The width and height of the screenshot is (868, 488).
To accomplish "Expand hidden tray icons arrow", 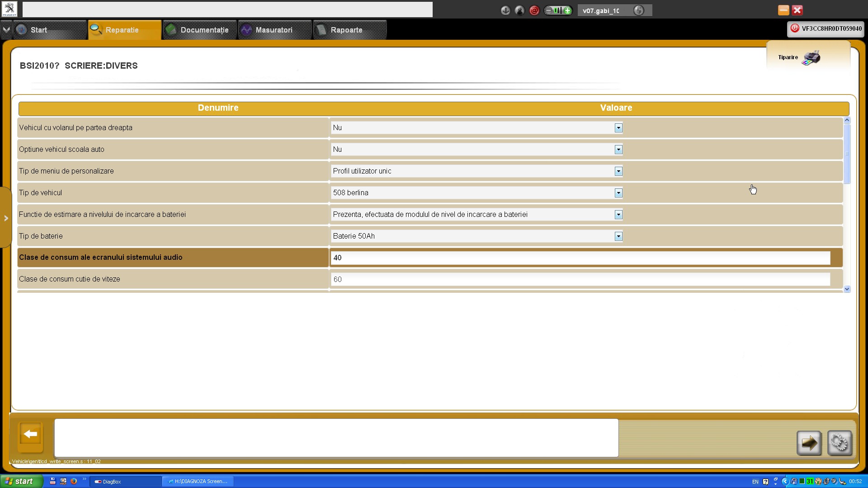I will [x=785, y=481].
